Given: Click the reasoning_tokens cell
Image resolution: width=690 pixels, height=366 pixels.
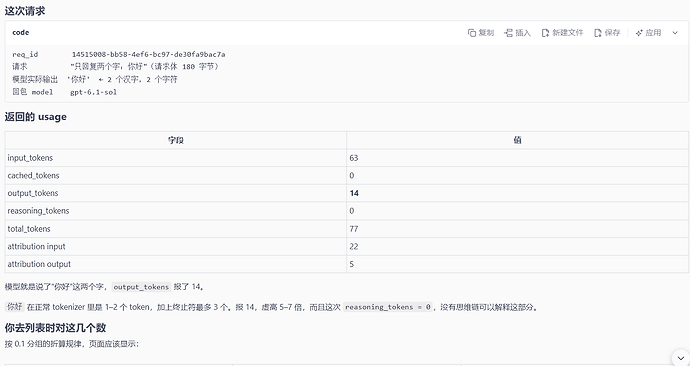Looking at the screenshot, I should (176, 211).
